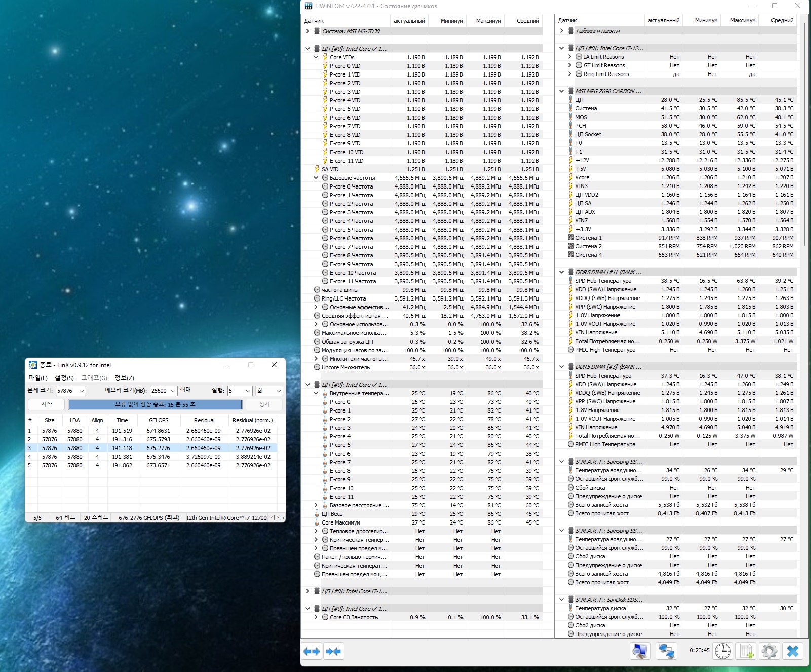
Task: Collapse the MSI MPG Z690 CARBON section
Action: pyautogui.click(x=561, y=91)
